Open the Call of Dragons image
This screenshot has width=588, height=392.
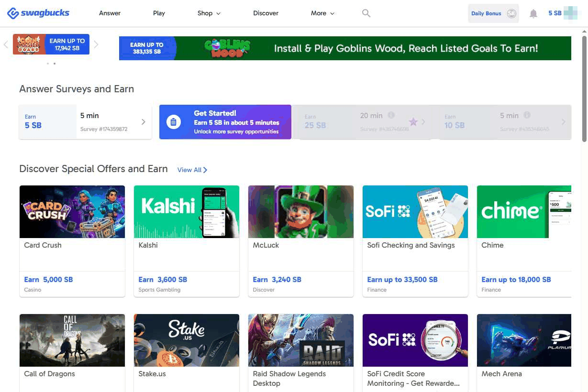(x=72, y=340)
